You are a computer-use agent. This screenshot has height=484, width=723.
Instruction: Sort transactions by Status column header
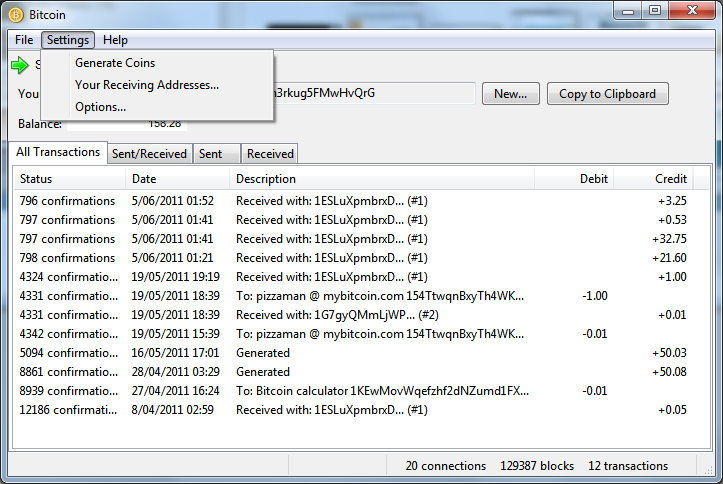[x=70, y=179]
